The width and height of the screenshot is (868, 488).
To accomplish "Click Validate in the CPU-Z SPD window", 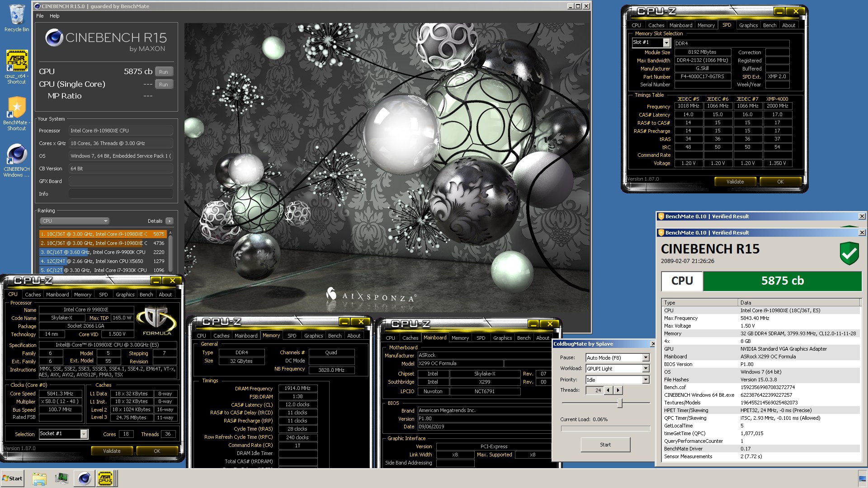I will pyautogui.click(x=735, y=182).
